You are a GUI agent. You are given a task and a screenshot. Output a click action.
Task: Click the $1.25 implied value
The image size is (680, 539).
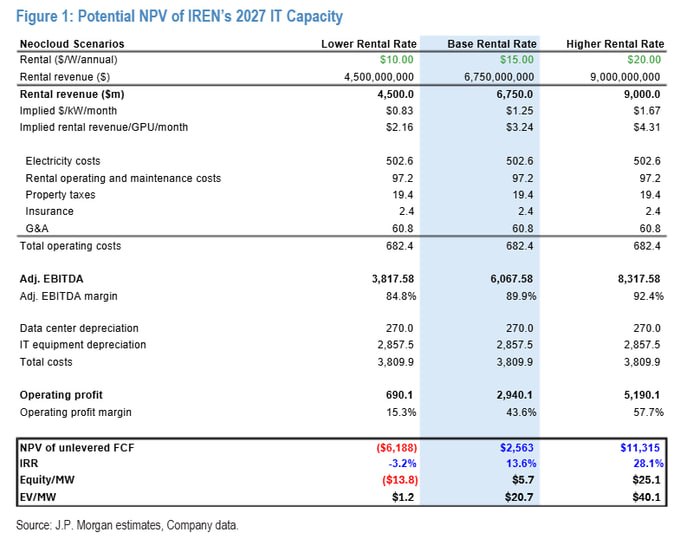click(520, 111)
